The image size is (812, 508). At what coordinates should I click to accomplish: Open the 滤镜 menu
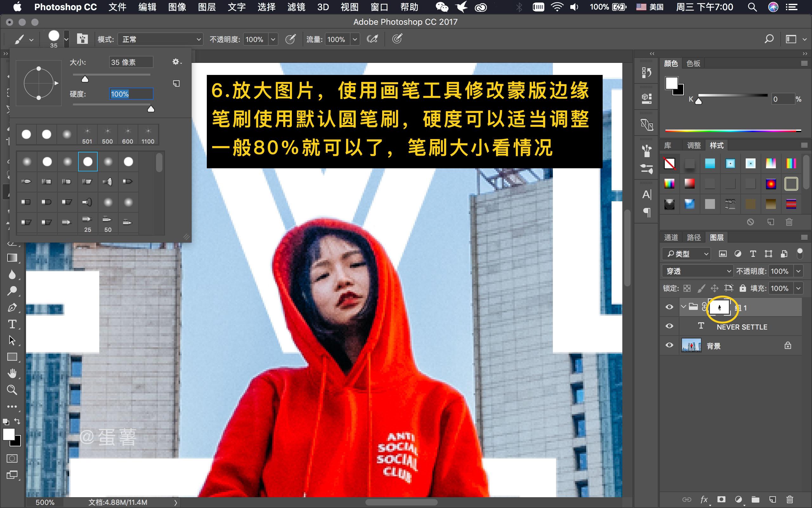tap(296, 7)
